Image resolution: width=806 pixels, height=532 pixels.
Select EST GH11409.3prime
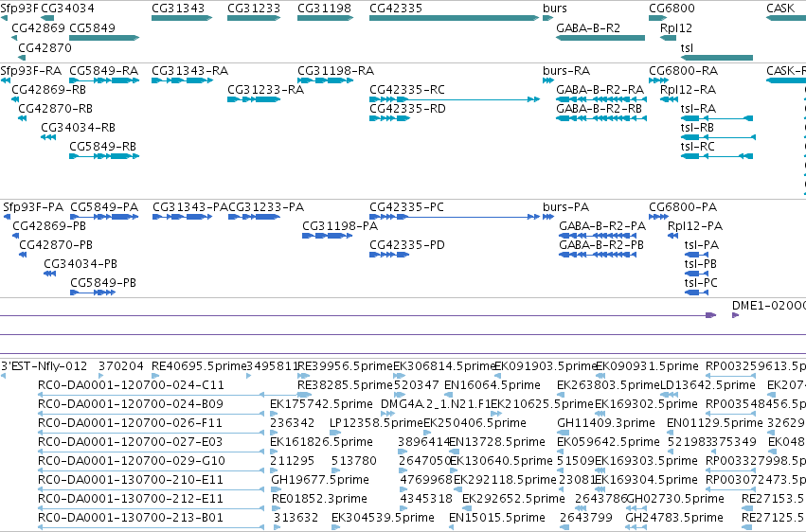coord(563,433)
